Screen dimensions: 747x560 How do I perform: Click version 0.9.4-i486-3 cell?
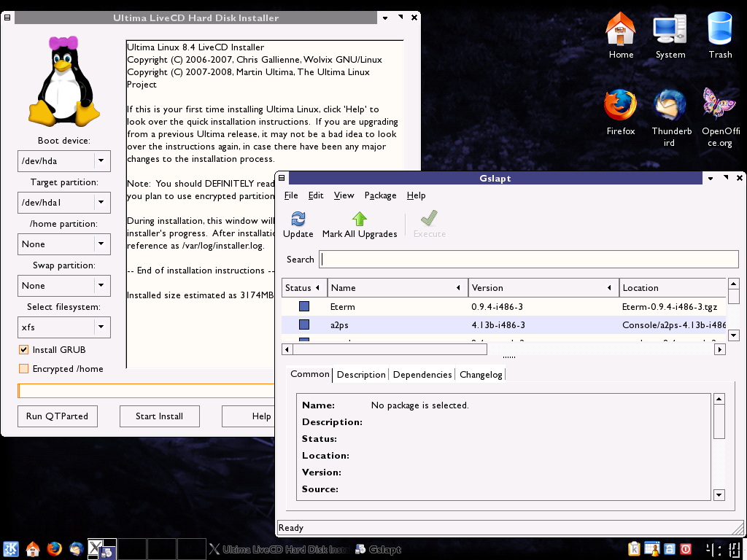click(x=497, y=307)
